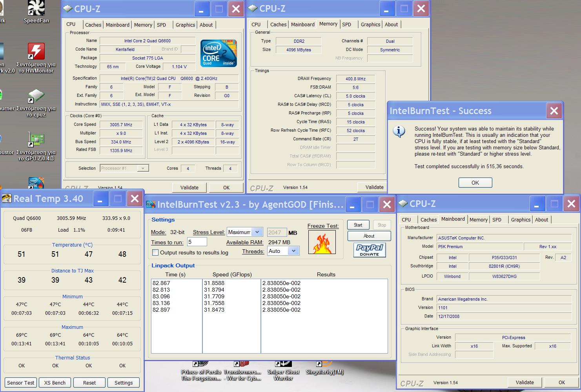The width and height of the screenshot is (581, 392).
Task: Click XS Bench button in Real Temp
Action: [x=55, y=383]
